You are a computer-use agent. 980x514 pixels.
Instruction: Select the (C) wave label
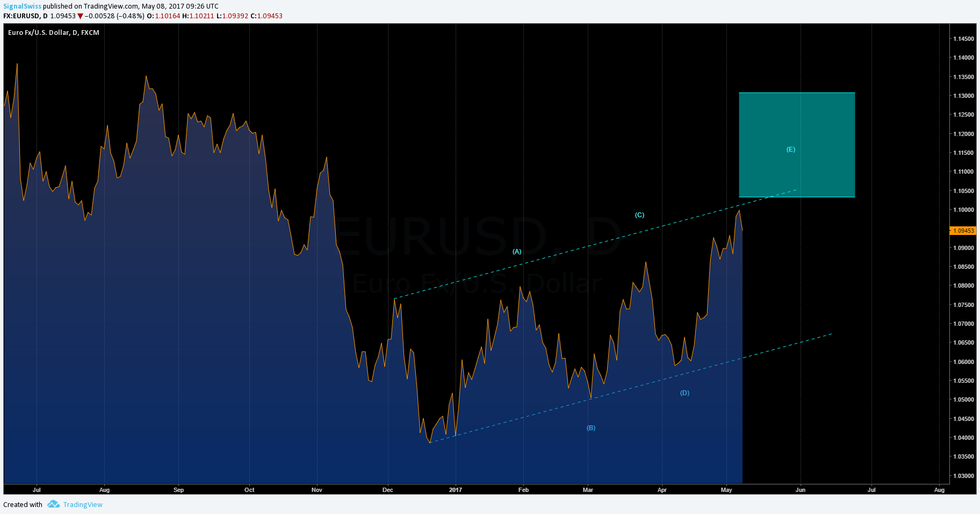639,215
